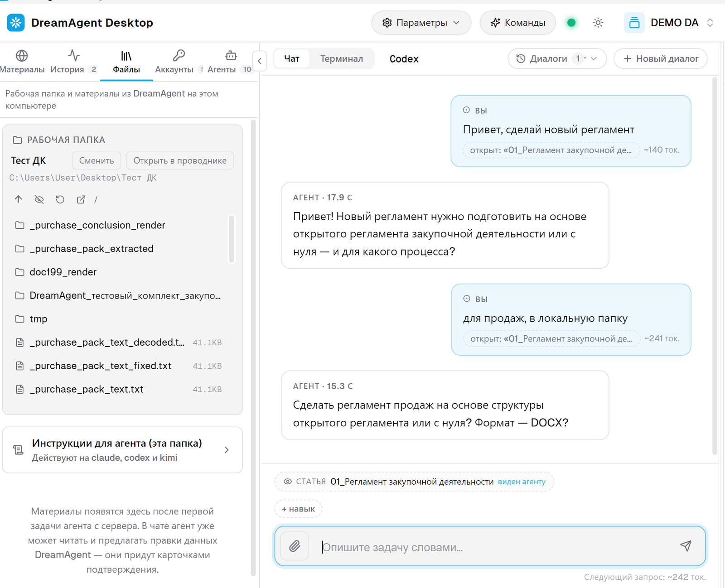
Task: Click the first ВЫ message circle icon
Action: [x=466, y=110]
